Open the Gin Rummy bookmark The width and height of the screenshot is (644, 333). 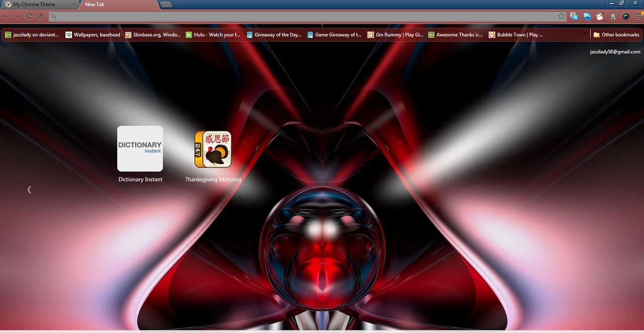[395, 35]
